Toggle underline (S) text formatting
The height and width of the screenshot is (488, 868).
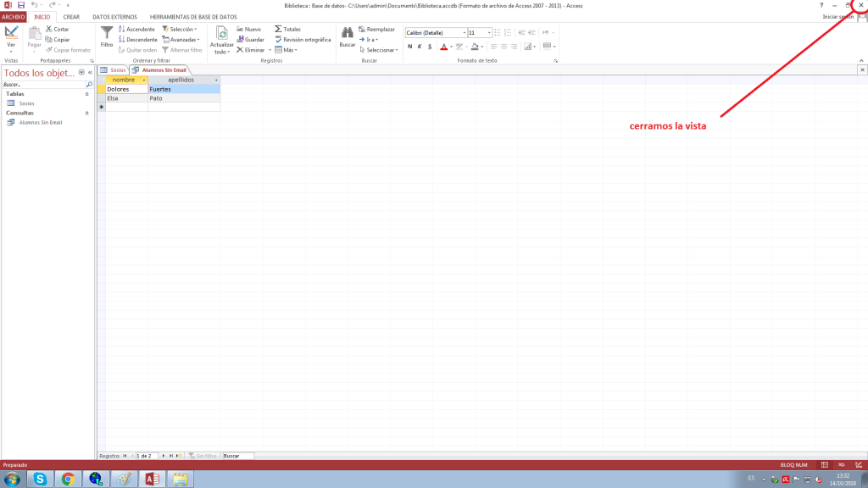tap(431, 47)
